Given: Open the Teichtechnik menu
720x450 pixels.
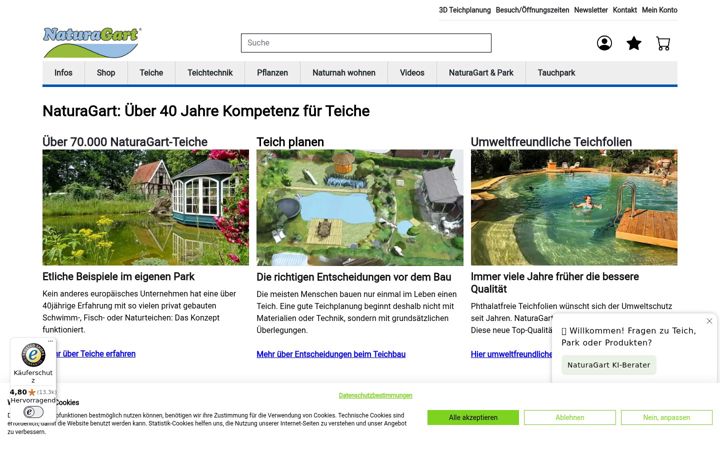Looking at the screenshot, I should (210, 73).
